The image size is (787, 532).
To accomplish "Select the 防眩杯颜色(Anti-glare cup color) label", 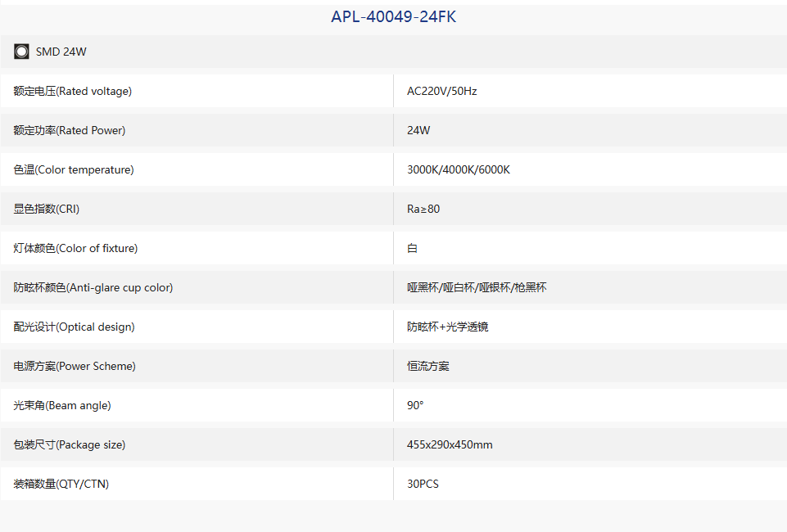I will pos(93,287).
